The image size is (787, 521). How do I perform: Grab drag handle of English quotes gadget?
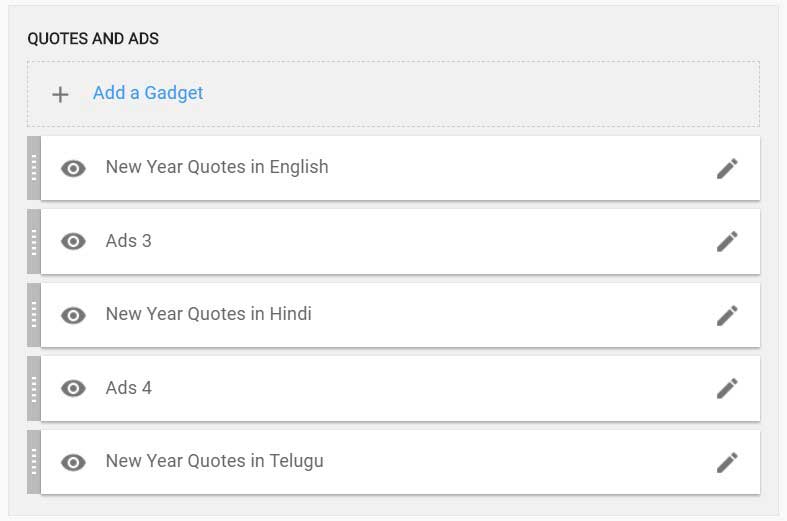click(x=34, y=168)
